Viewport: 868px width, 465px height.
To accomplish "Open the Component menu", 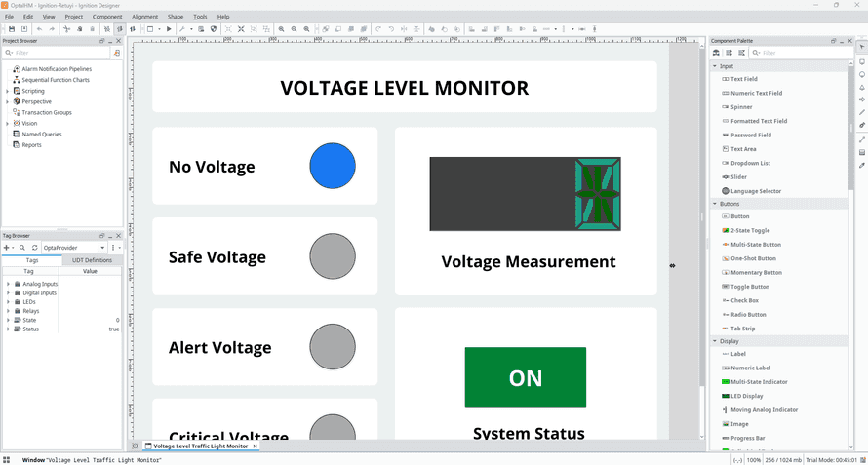I will pyautogui.click(x=107, y=17).
